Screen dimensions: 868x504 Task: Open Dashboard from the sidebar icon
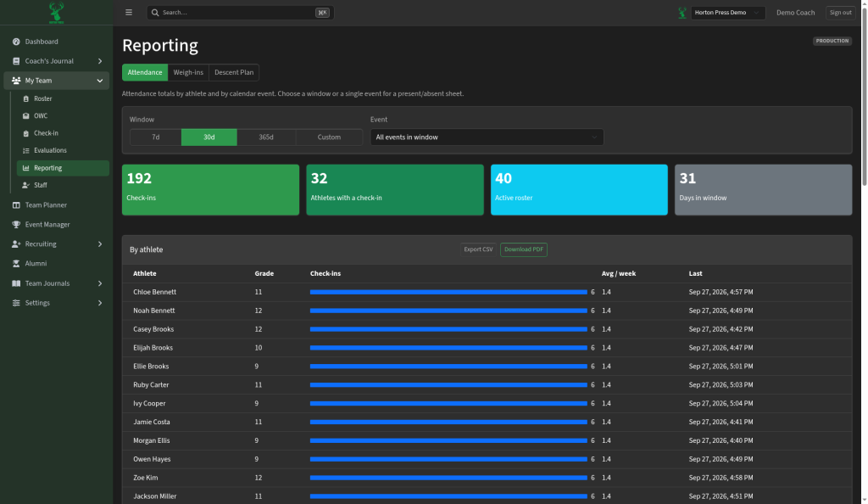pyautogui.click(x=16, y=42)
